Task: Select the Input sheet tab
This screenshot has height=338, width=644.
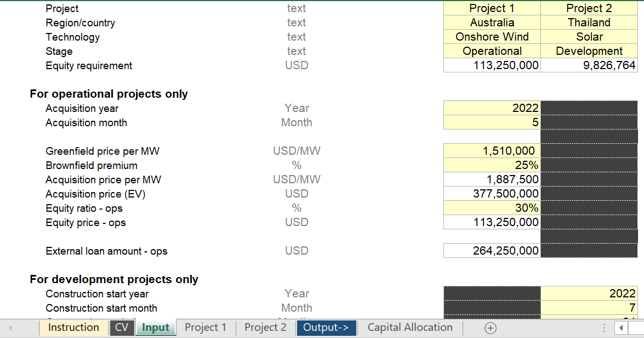Action: (x=156, y=328)
